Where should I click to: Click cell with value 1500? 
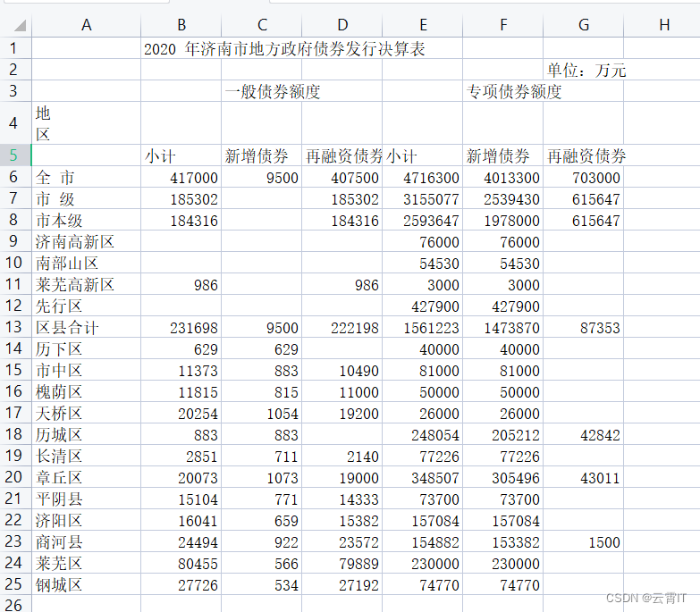pyautogui.click(x=583, y=541)
